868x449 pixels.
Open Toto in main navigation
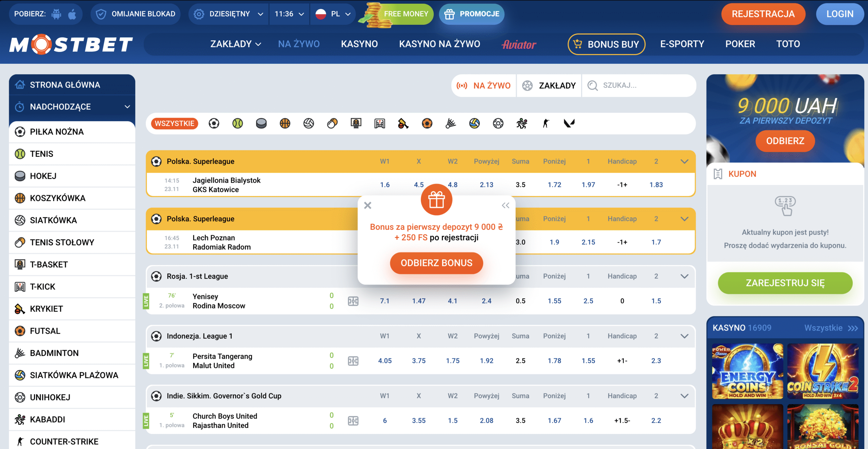(788, 44)
